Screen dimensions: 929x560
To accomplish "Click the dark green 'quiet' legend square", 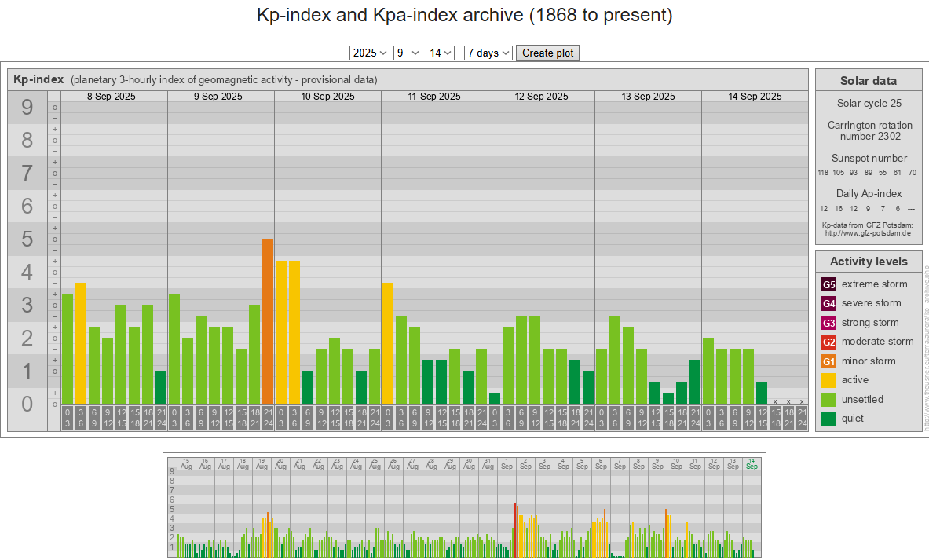I will pos(828,419).
